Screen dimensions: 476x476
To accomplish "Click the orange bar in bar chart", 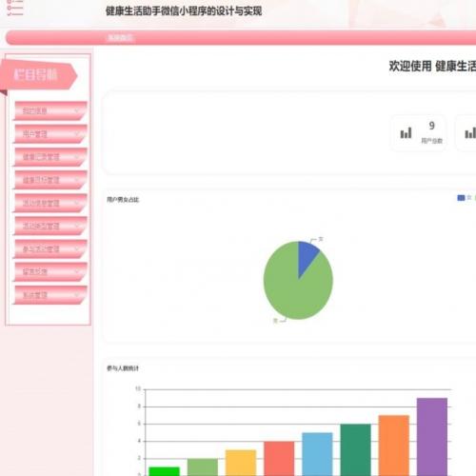I will pyautogui.click(x=394, y=446).
